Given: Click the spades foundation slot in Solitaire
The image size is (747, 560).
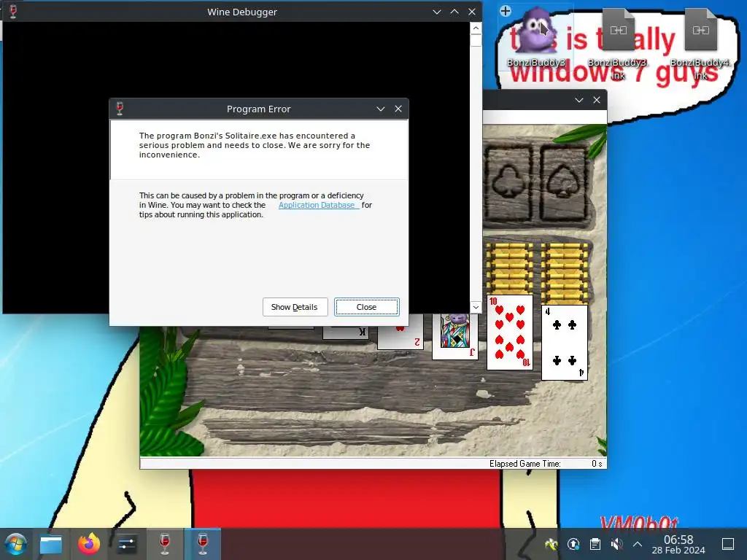Looking at the screenshot, I should point(564,183).
